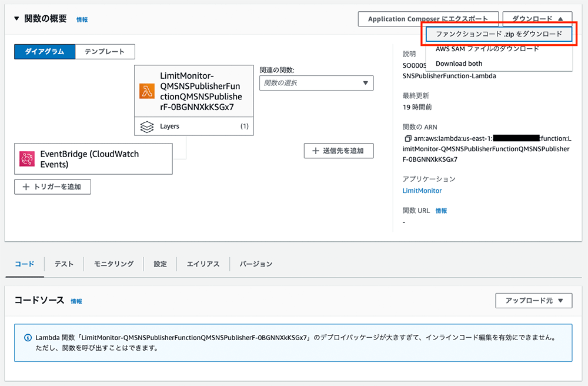Click the orange Lambda function icon

point(146,91)
